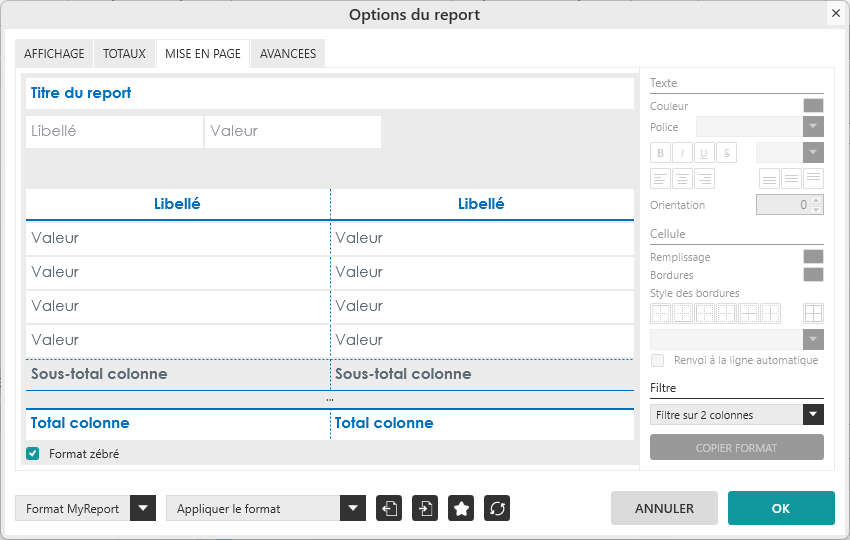Image resolution: width=850 pixels, height=540 pixels.
Task: Toggle strikethrough text formatting
Action: click(726, 153)
